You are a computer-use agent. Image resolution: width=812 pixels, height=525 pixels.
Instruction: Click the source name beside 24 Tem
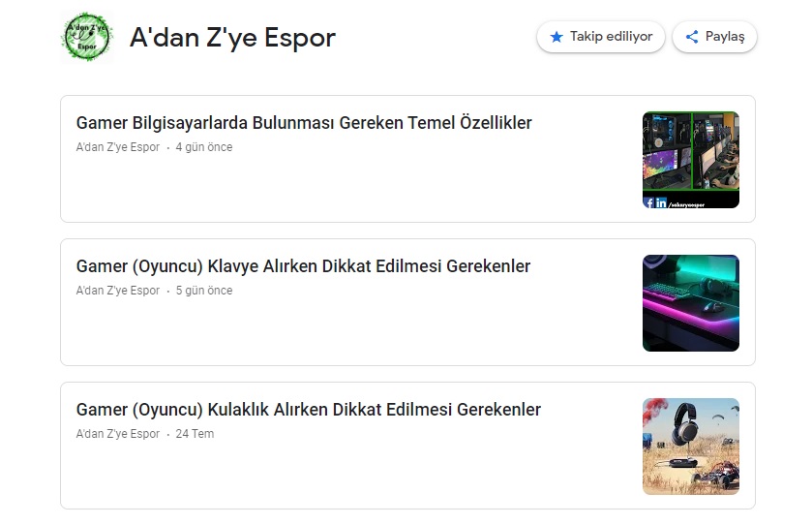[118, 434]
